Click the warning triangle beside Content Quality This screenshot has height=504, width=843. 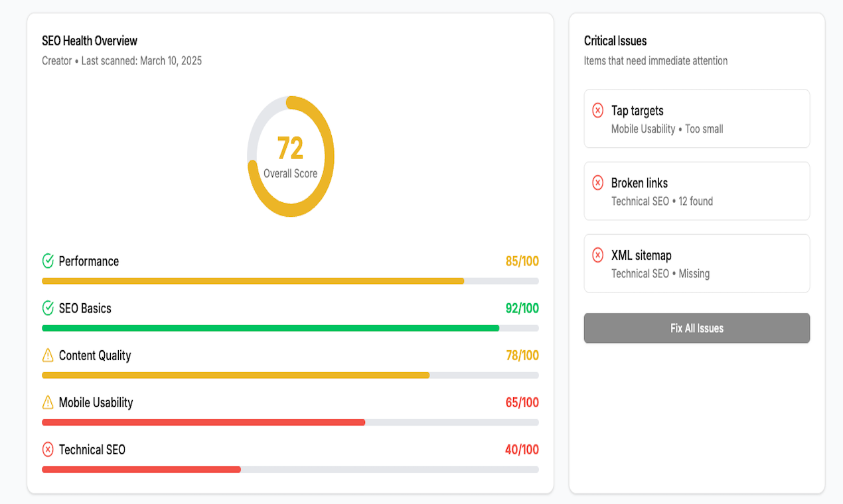(48, 355)
